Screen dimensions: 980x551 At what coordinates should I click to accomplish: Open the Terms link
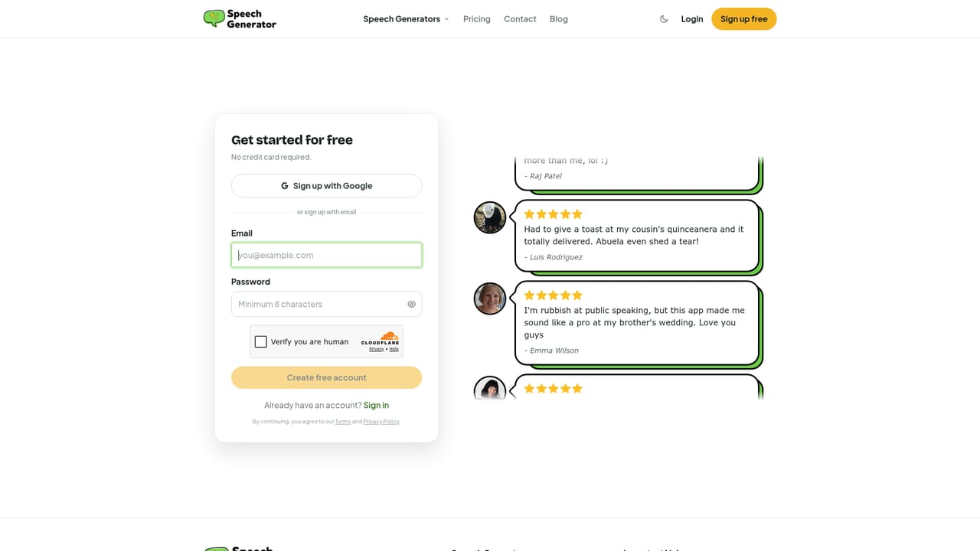tap(343, 422)
